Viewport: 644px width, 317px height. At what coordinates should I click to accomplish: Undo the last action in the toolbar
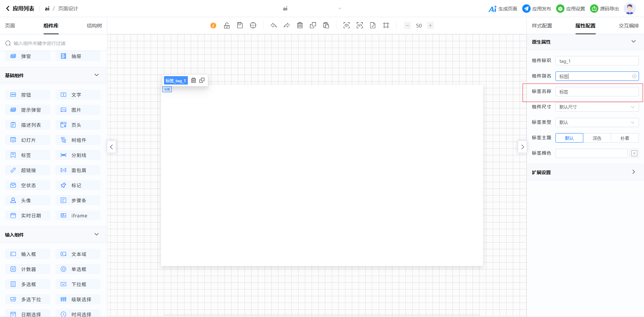pyautogui.click(x=274, y=25)
